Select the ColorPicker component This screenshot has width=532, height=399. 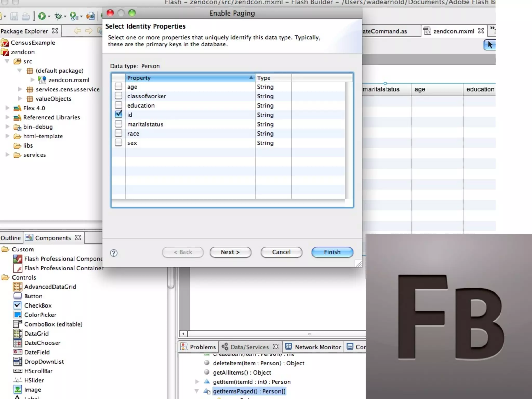40,315
